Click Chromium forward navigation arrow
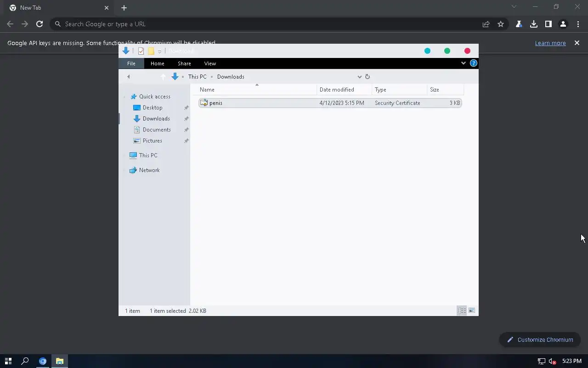Screen dimensions: 588x368 pos(25,24)
